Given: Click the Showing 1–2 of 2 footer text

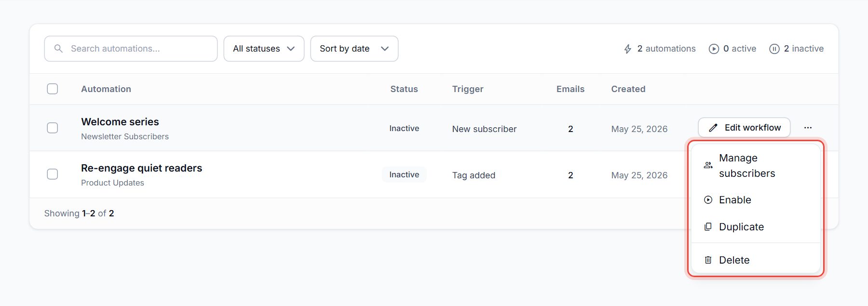Looking at the screenshot, I should (79, 213).
